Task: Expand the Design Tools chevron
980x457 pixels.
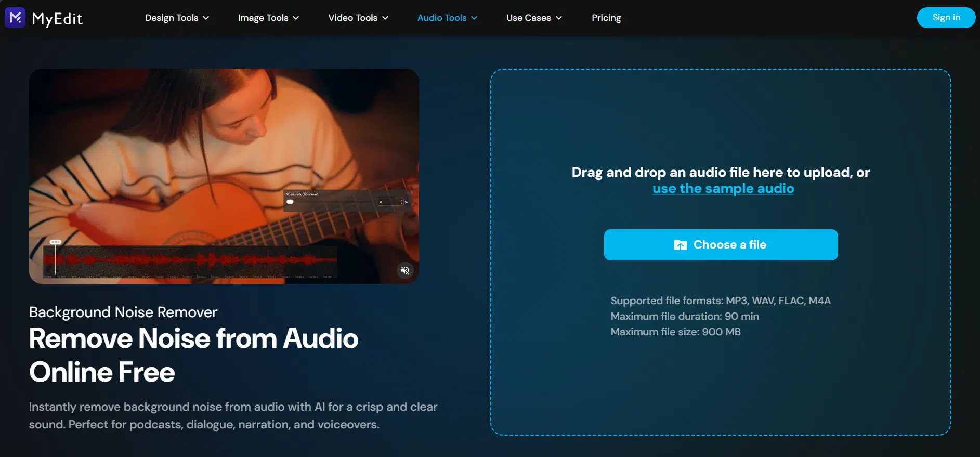Action: click(206, 18)
